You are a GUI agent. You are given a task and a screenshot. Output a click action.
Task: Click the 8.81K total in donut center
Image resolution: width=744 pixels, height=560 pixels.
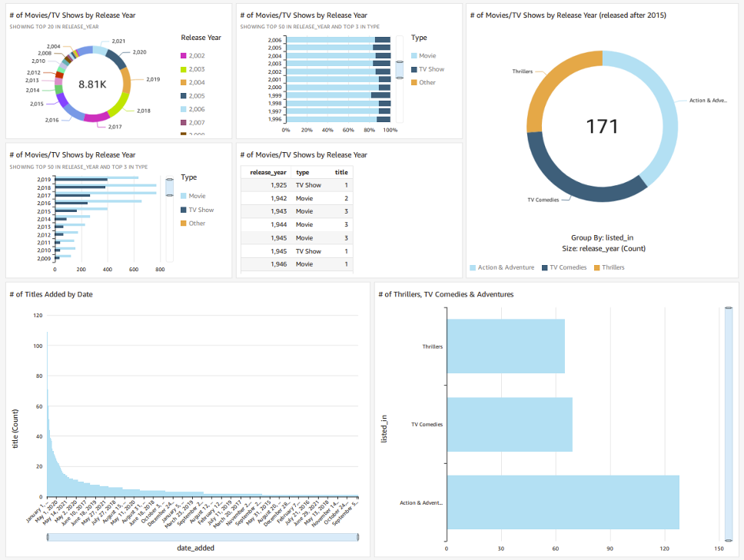[92, 84]
